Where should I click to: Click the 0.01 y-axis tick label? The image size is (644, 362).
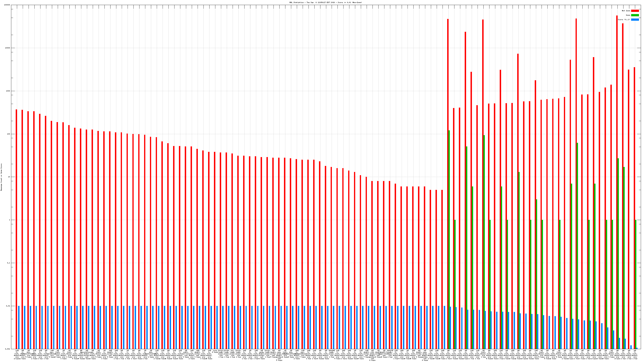pyautogui.click(x=8, y=306)
